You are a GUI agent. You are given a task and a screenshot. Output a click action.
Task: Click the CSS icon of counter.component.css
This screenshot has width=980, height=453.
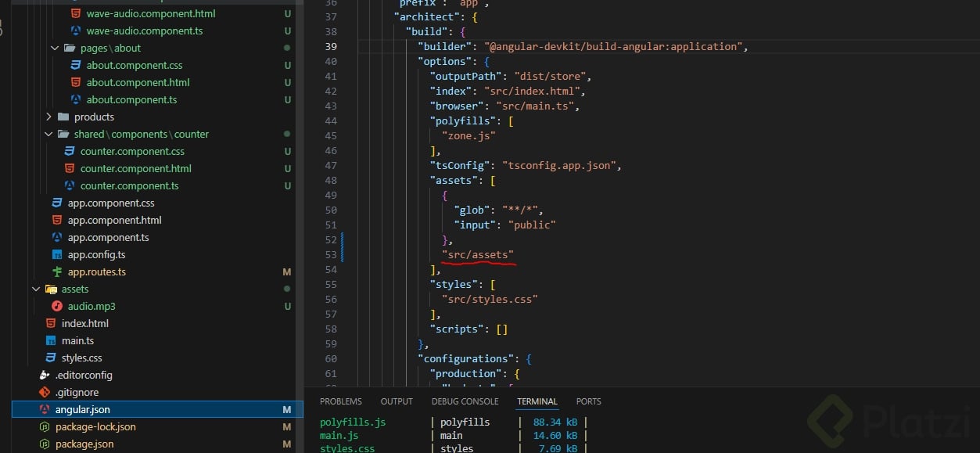(69, 151)
